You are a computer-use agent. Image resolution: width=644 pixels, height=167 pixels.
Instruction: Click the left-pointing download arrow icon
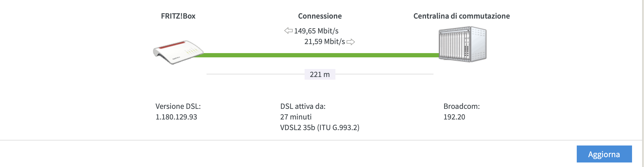[288, 31]
